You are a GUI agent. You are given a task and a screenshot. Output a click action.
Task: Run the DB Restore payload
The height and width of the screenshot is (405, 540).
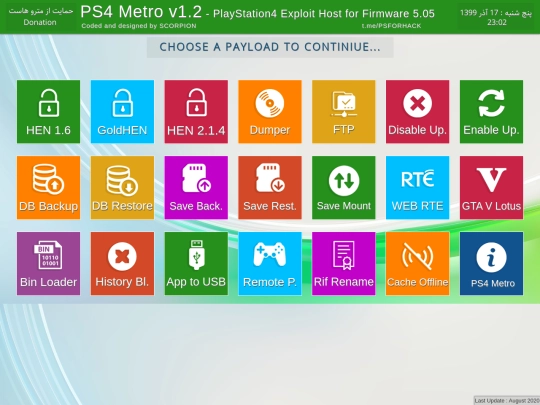(122, 187)
